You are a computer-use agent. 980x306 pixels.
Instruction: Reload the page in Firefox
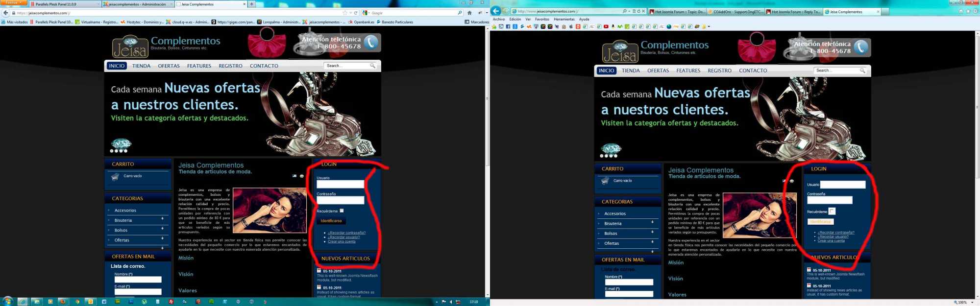[x=356, y=13]
